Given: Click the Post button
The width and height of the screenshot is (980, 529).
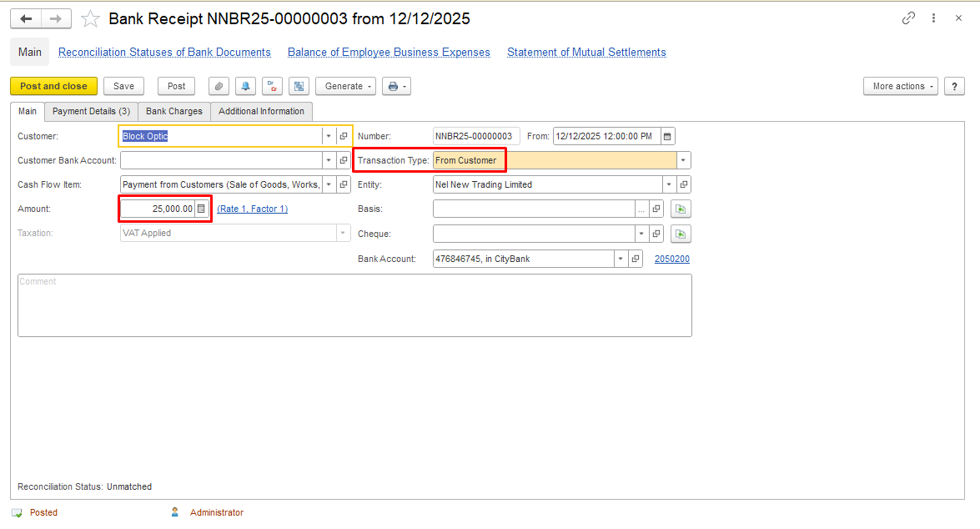Looking at the screenshot, I should click(x=176, y=86).
